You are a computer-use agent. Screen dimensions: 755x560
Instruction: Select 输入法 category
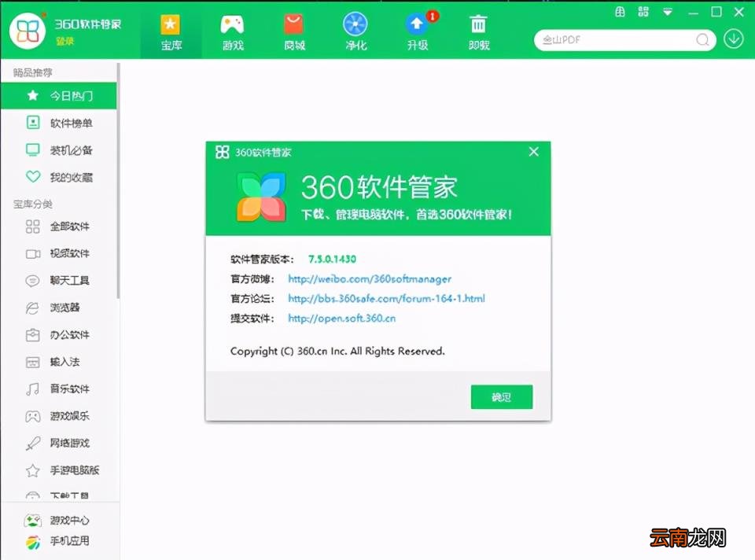pos(58,362)
